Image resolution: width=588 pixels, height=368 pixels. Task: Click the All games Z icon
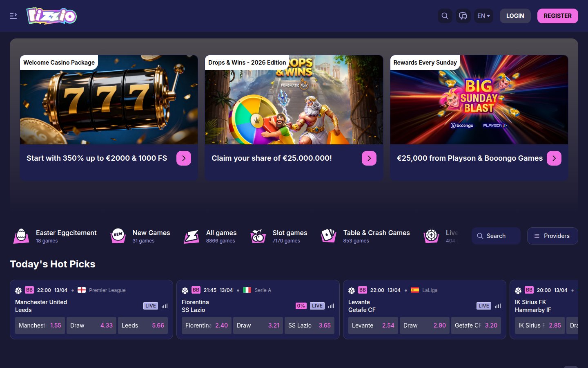click(x=192, y=236)
